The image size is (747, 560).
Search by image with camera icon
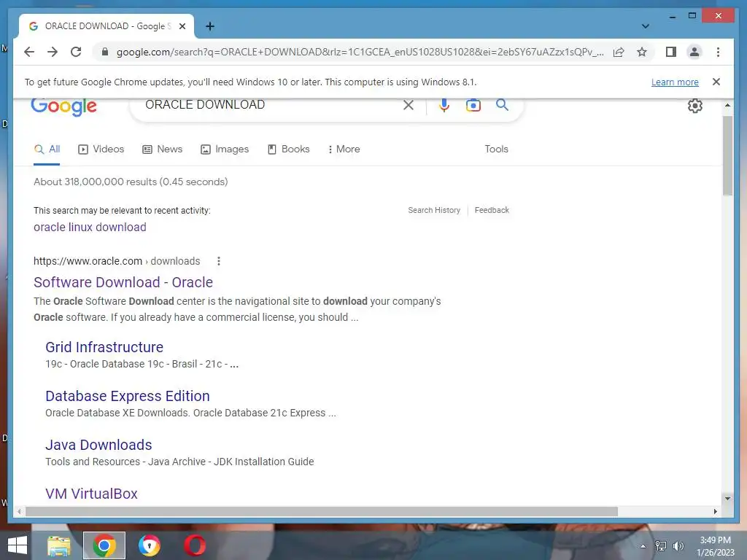tap(473, 105)
